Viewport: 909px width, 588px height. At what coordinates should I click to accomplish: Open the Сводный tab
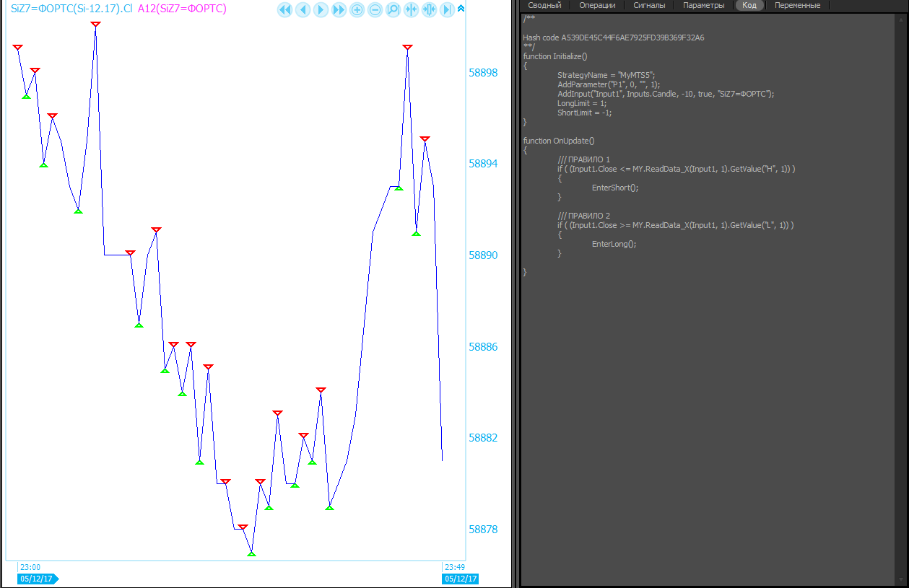point(544,5)
